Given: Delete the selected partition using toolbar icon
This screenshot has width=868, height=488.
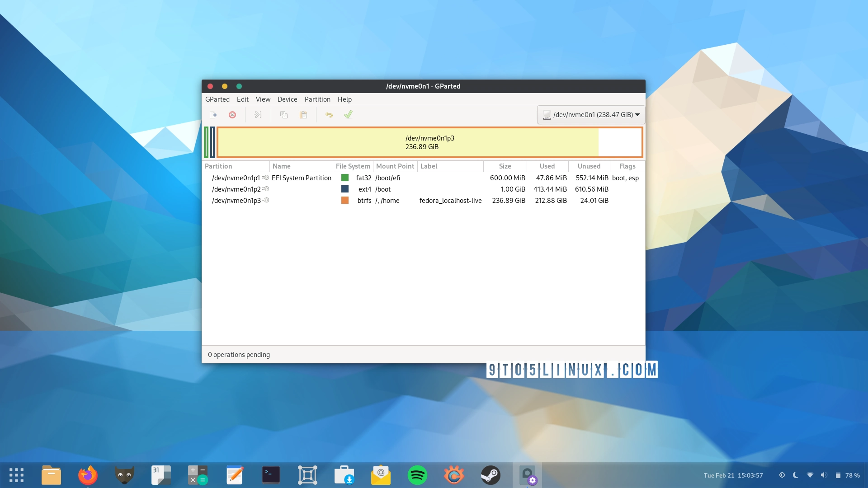Looking at the screenshot, I should coord(232,115).
